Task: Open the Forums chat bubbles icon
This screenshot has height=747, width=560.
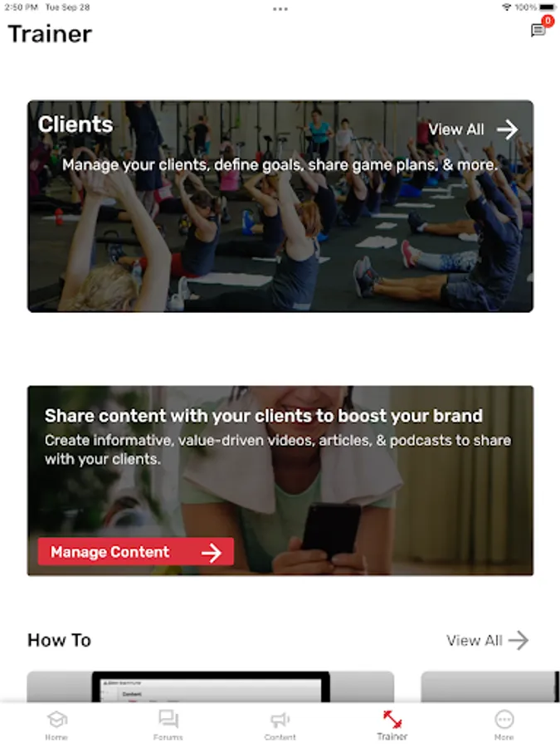Action: click(x=168, y=719)
